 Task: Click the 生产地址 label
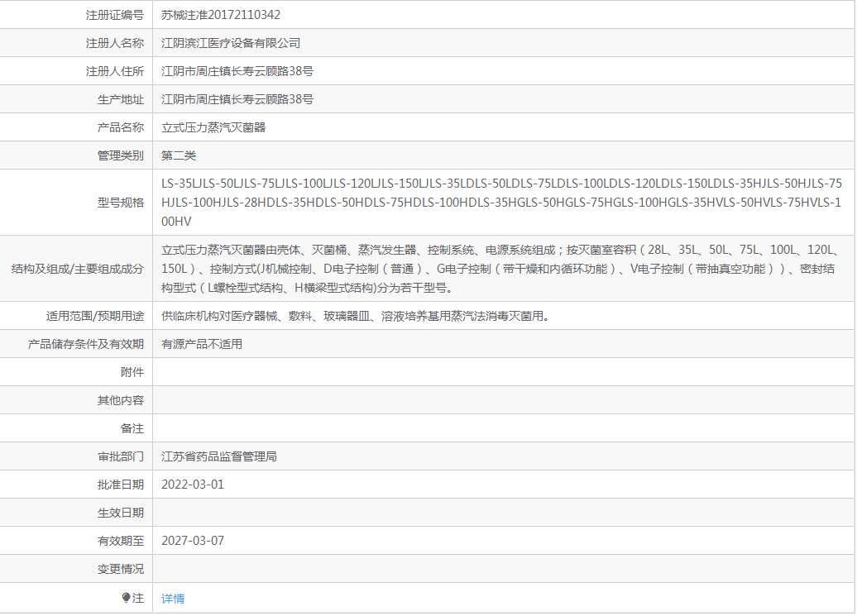pos(121,99)
